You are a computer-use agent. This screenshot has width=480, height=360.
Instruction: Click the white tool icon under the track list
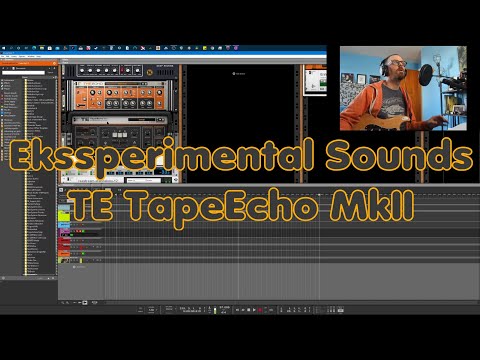tap(85, 303)
